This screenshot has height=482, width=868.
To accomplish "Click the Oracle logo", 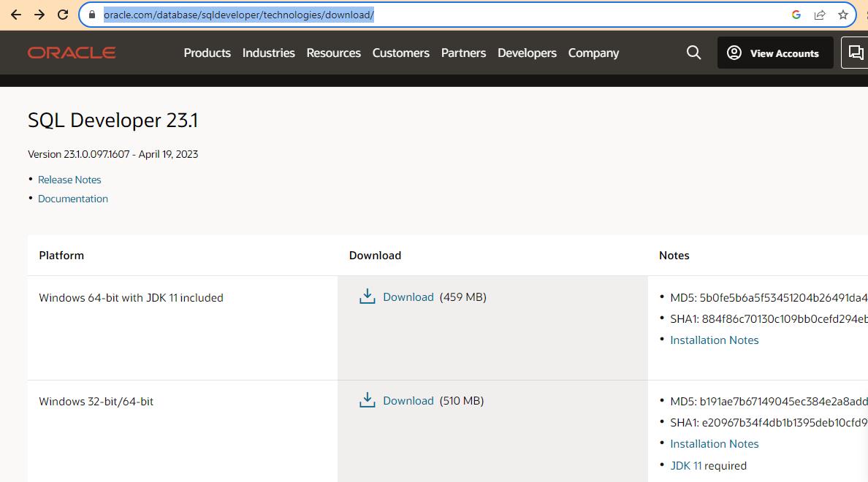I will click(72, 53).
